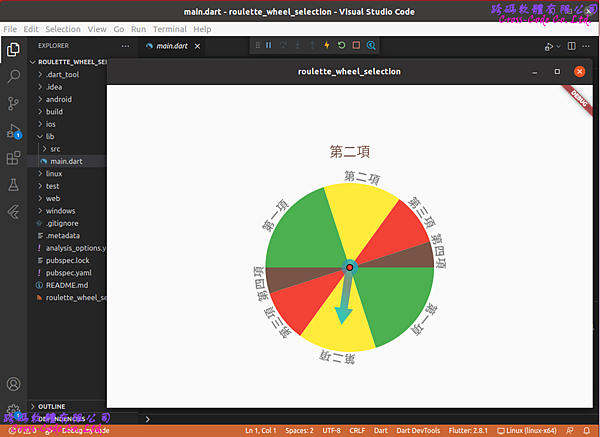Trigger Hot Reload lightning icon
Viewport: 600px width, 437px height.
(327, 46)
